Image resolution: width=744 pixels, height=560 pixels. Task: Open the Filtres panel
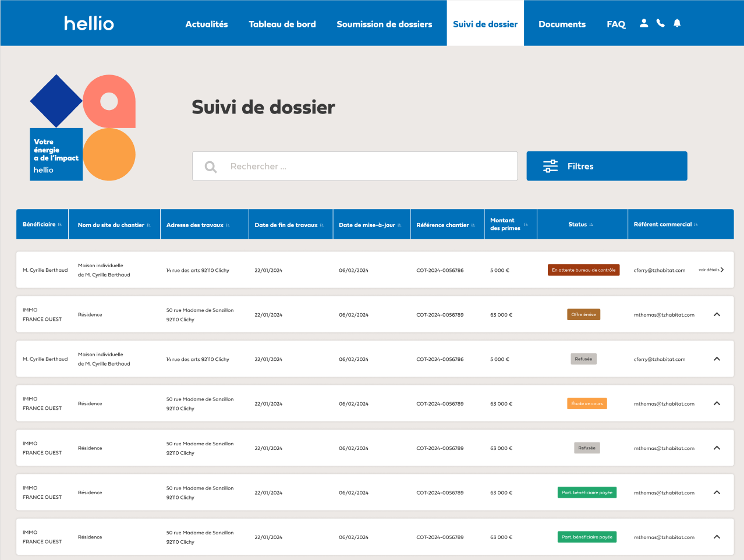[x=607, y=166]
